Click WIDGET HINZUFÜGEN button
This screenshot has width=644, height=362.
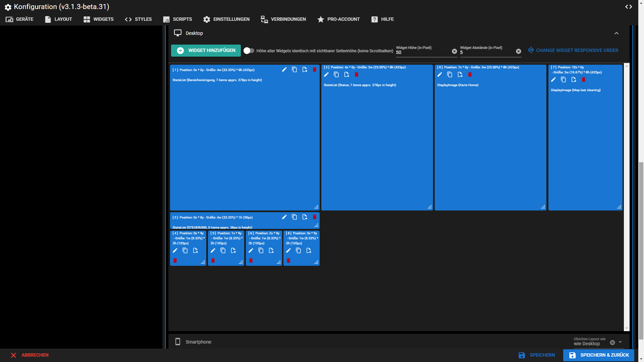click(x=206, y=51)
